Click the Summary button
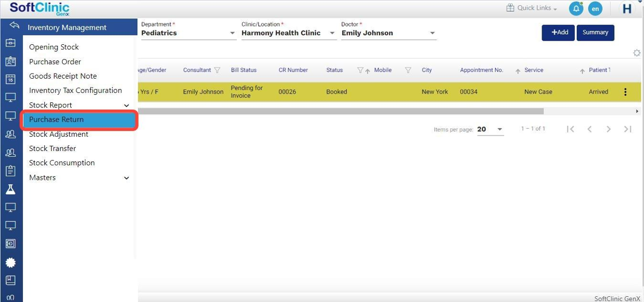 coord(595,33)
